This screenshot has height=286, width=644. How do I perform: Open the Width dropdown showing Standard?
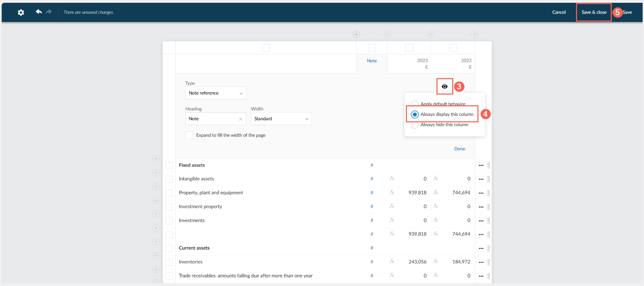281,119
